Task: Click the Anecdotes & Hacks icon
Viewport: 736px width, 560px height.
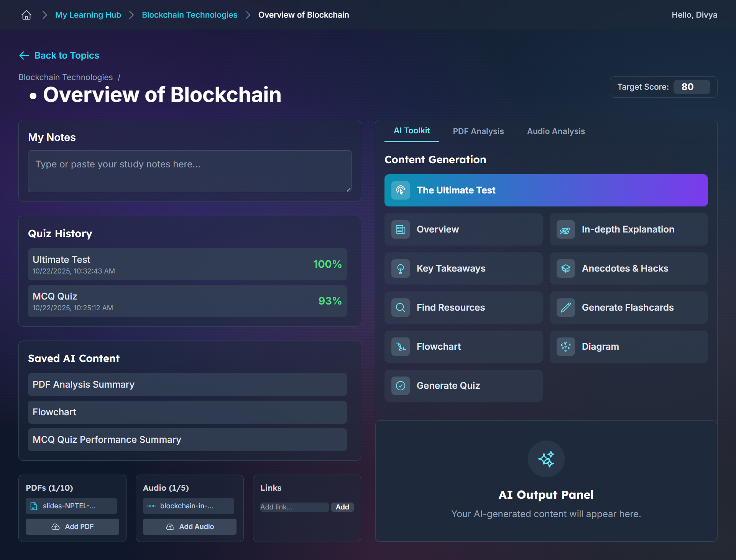Action: tap(565, 269)
